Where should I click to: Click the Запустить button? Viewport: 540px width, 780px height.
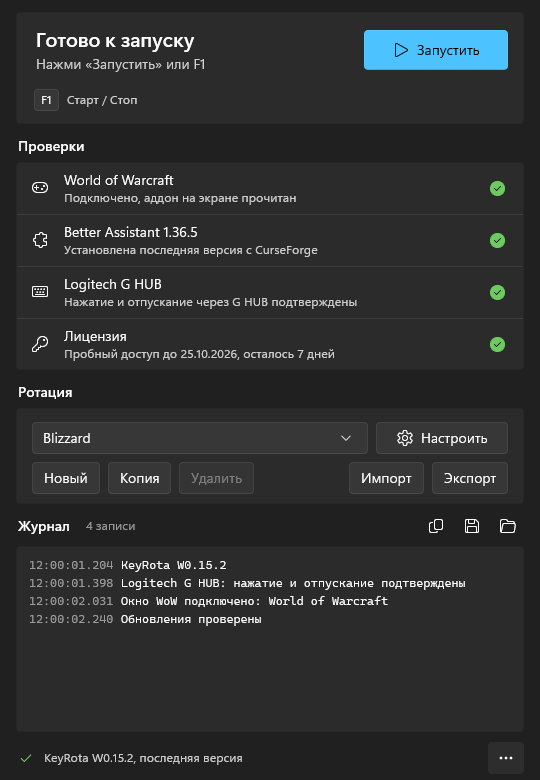(x=436, y=50)
